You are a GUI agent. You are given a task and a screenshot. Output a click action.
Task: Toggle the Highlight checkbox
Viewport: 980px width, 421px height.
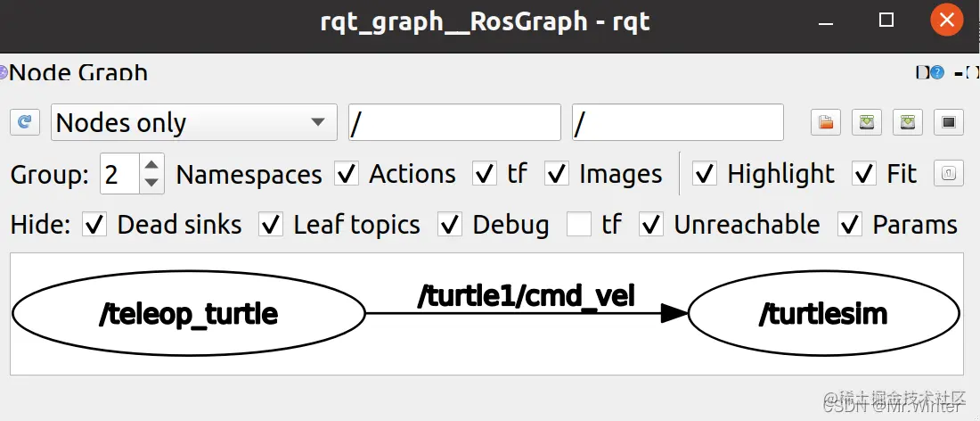point(705,173)
